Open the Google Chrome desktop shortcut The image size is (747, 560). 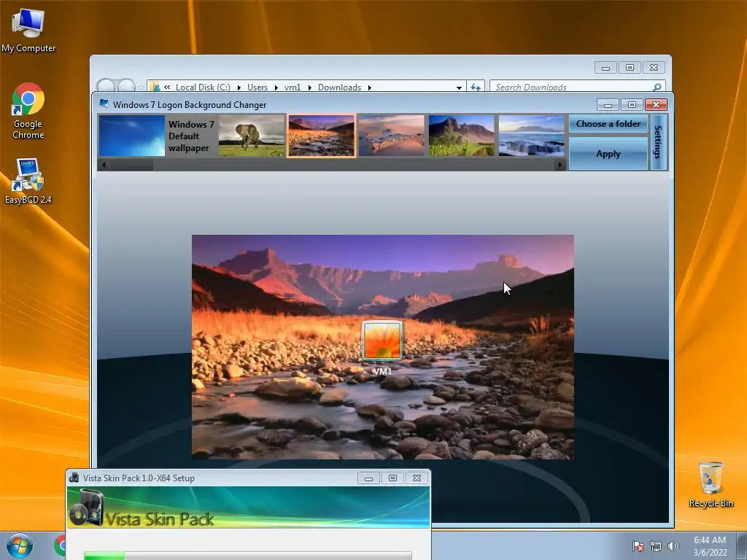(28, 111)
